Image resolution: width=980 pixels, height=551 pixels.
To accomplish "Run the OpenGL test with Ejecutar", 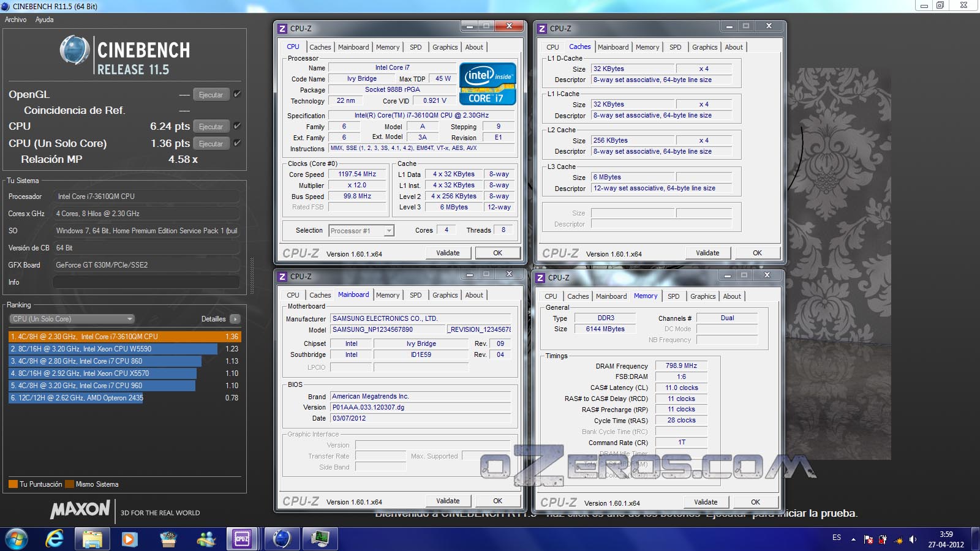I will (211, 95).
